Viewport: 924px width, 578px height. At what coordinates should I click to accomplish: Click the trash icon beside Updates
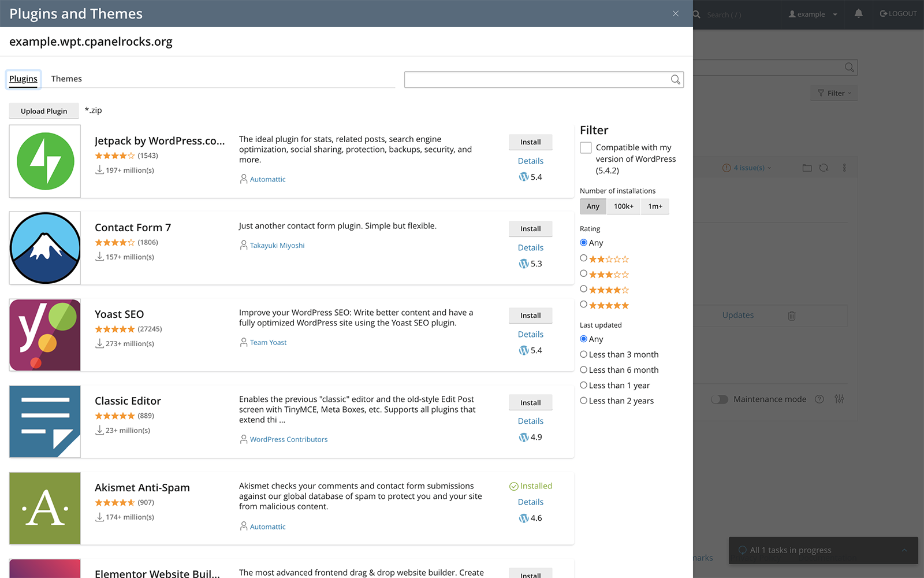(792, 316)
